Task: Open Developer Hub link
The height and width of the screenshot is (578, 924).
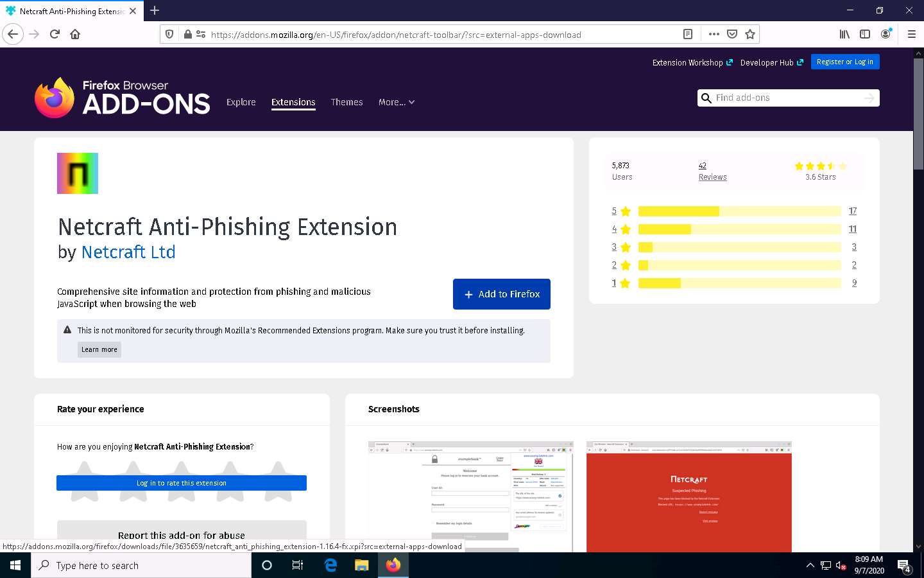Action: pos(771,62)
